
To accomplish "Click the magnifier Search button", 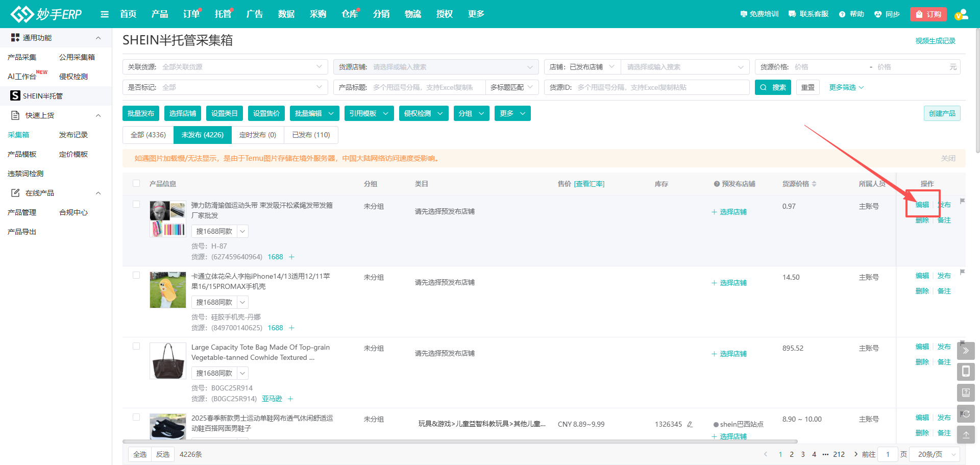I will pos(773,87).
